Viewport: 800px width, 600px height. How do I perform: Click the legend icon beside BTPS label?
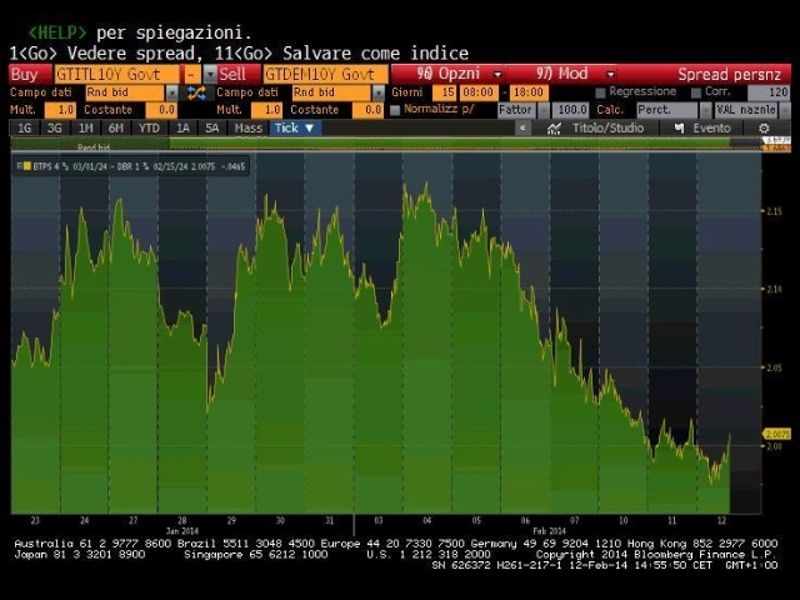25,165
